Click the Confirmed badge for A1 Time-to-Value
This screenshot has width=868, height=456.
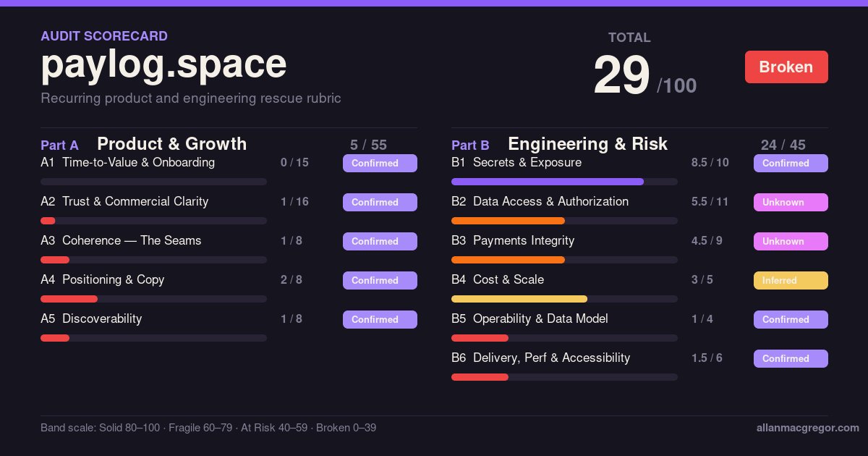(x=380, y=163)
